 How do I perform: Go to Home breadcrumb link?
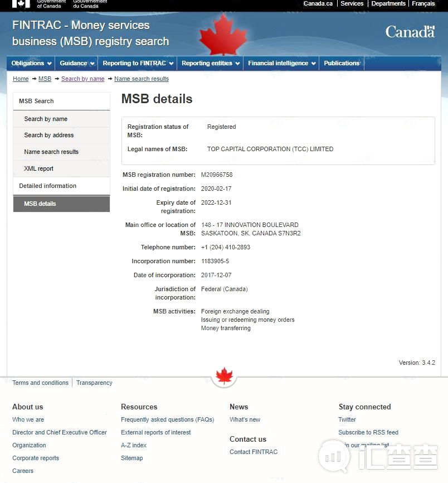pos(21,79)
